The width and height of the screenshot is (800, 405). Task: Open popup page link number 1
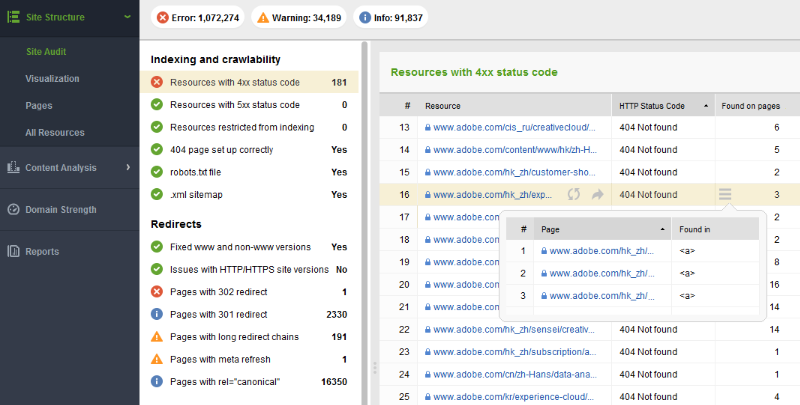pos(602,251)
